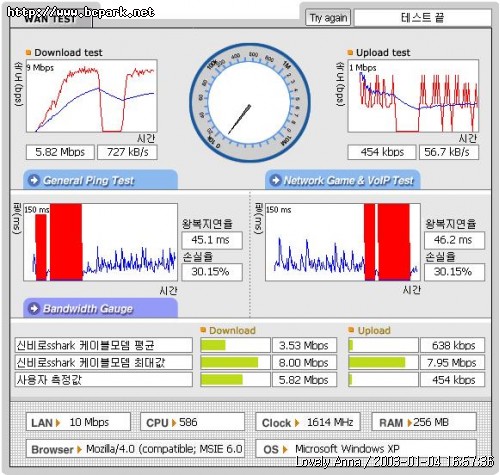Click the CPU 586 info box
500x475 pixels.
[193, 422]
